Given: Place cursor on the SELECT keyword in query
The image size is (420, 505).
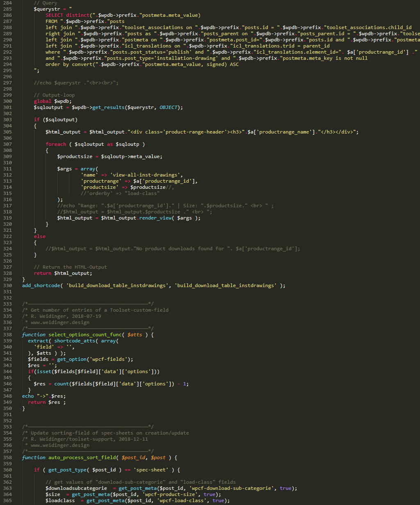Looking at the screenshot, I should 54,15.
